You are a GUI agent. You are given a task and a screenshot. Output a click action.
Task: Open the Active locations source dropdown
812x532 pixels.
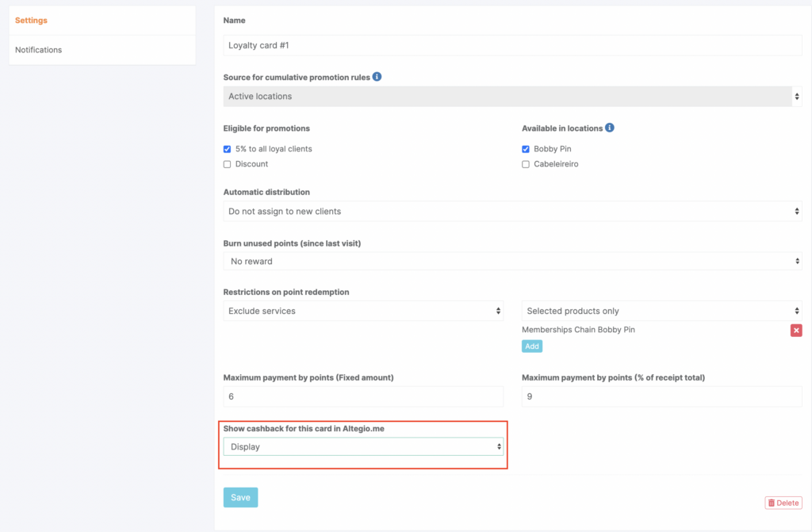(x=512, y=97)
